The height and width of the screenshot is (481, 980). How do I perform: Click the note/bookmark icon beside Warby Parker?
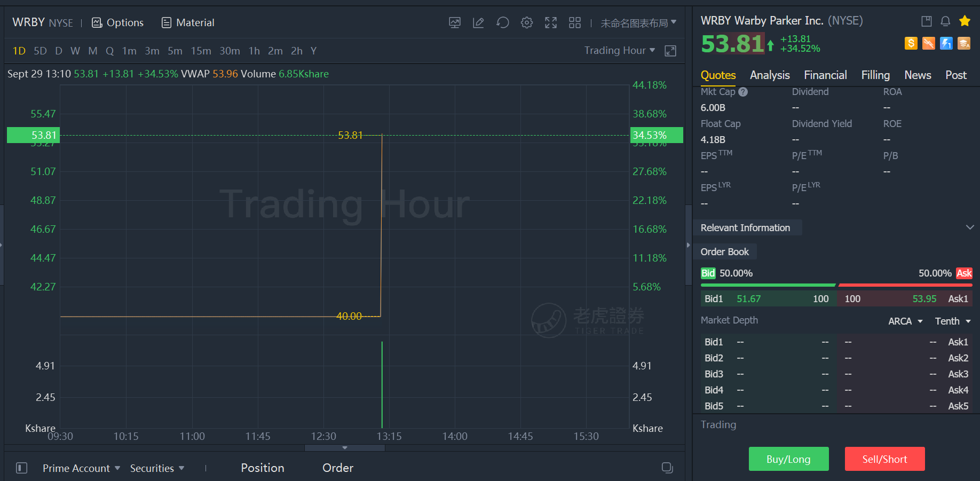tap(927, 21)
